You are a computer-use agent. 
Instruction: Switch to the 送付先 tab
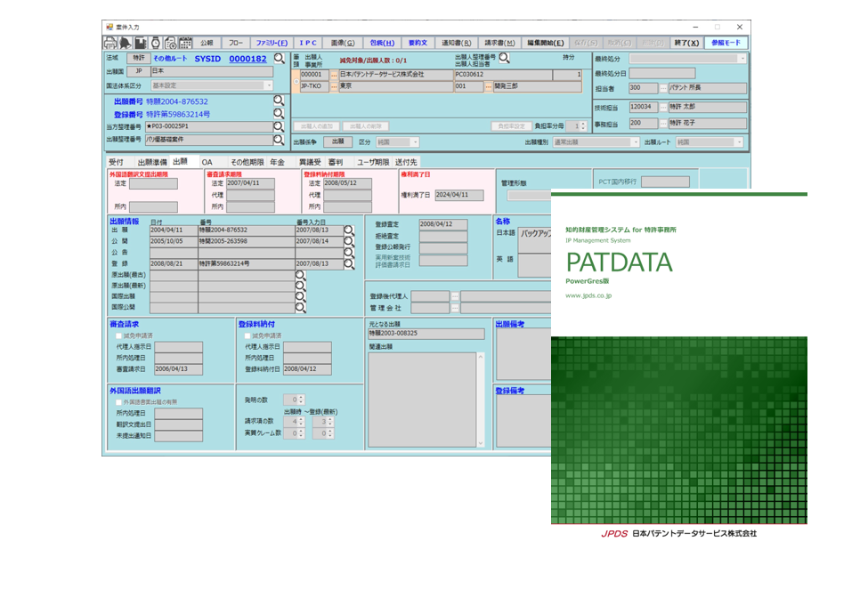pyautogui.click(x=406, y=162)
